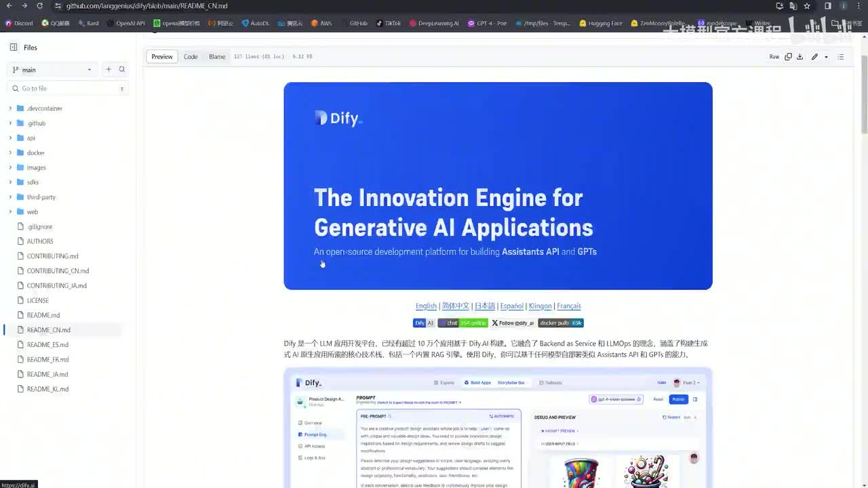Switch to the Preview tab
Image resolution: width=868 pixels, height=488 pixels.
click(162, 57)
